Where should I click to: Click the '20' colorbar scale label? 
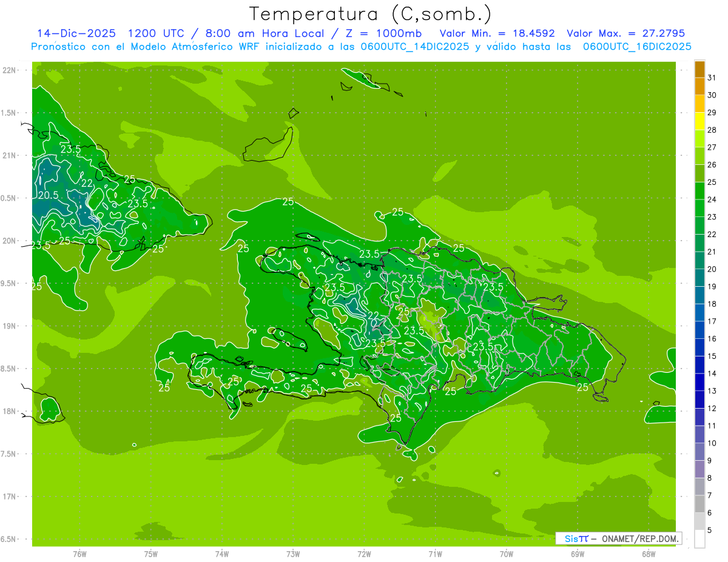pos(712,269)
